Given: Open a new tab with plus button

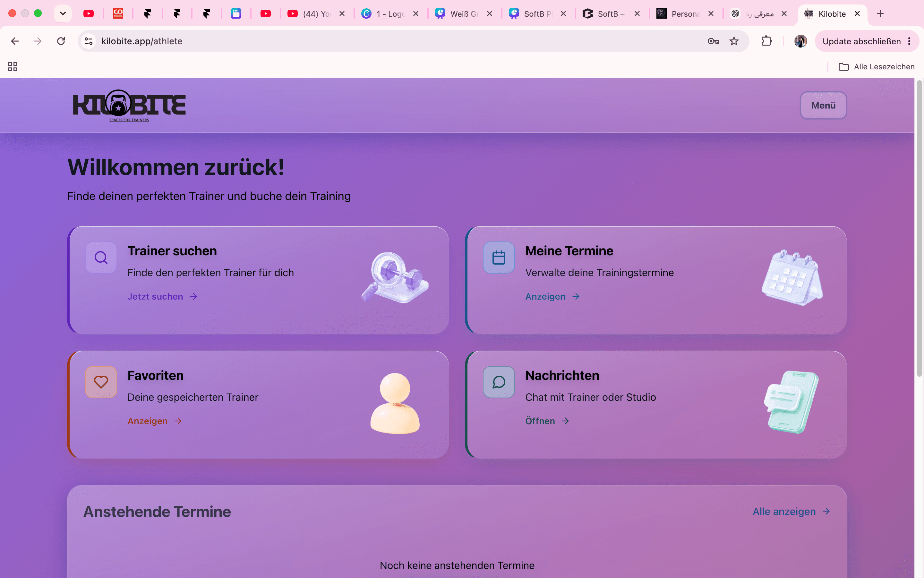Looking at the screenshot, I should (880, 14).
